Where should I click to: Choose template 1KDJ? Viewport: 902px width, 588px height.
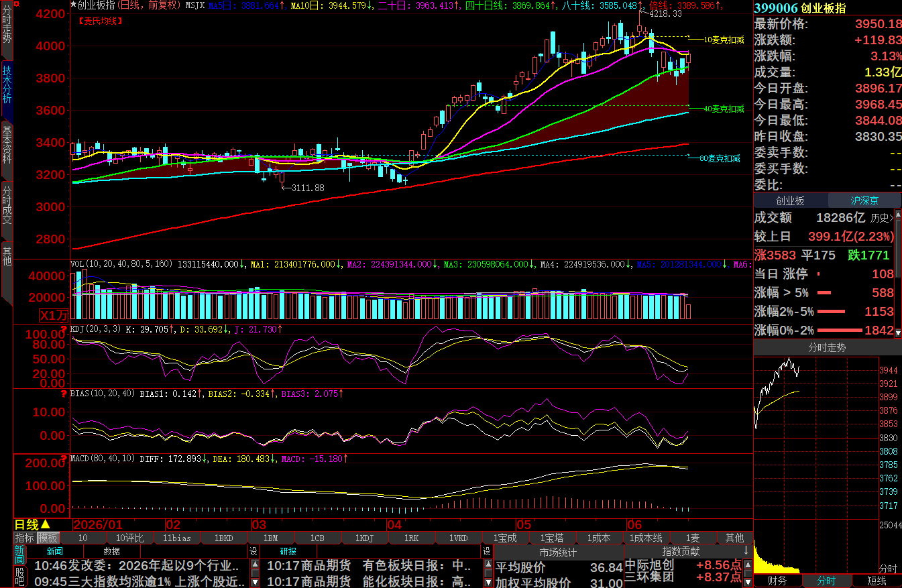(x=364, y=538)
